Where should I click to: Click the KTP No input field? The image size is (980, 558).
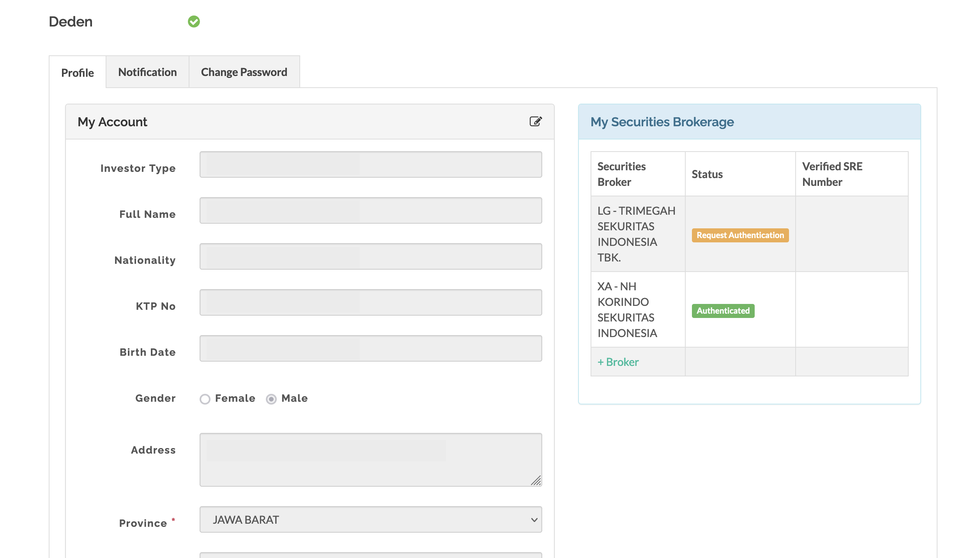tap(370, 302)
